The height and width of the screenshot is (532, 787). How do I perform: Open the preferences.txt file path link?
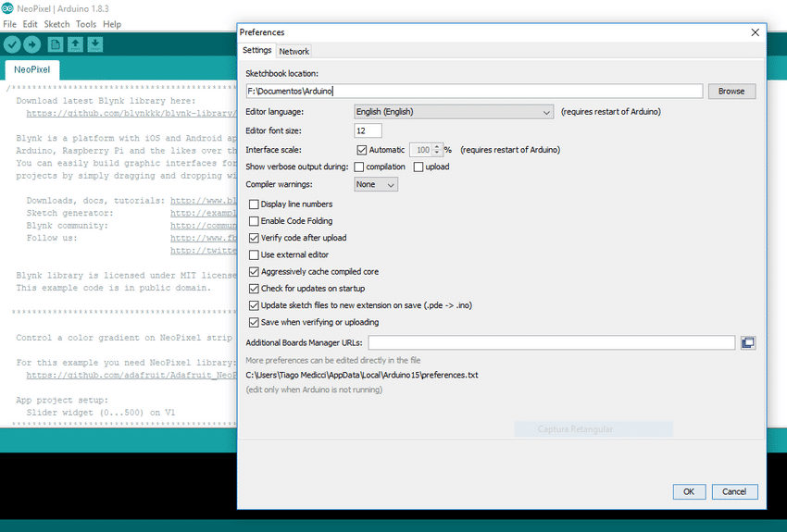(362, 375)
